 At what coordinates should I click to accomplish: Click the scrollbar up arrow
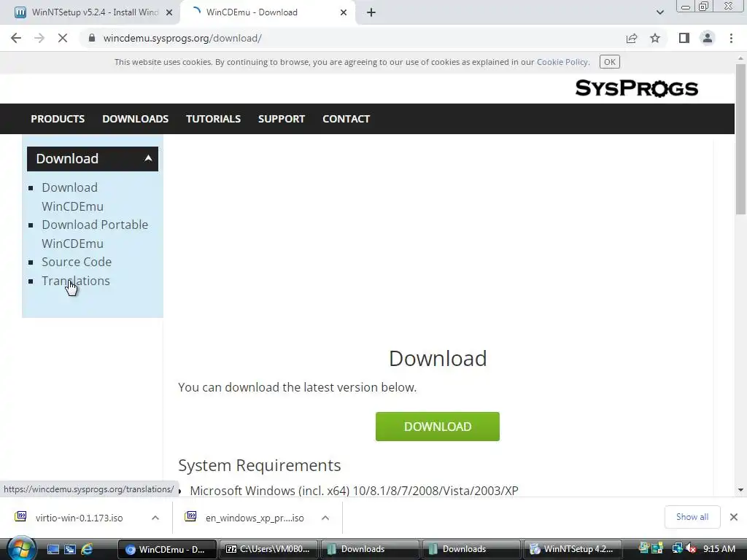coord(740,58)
